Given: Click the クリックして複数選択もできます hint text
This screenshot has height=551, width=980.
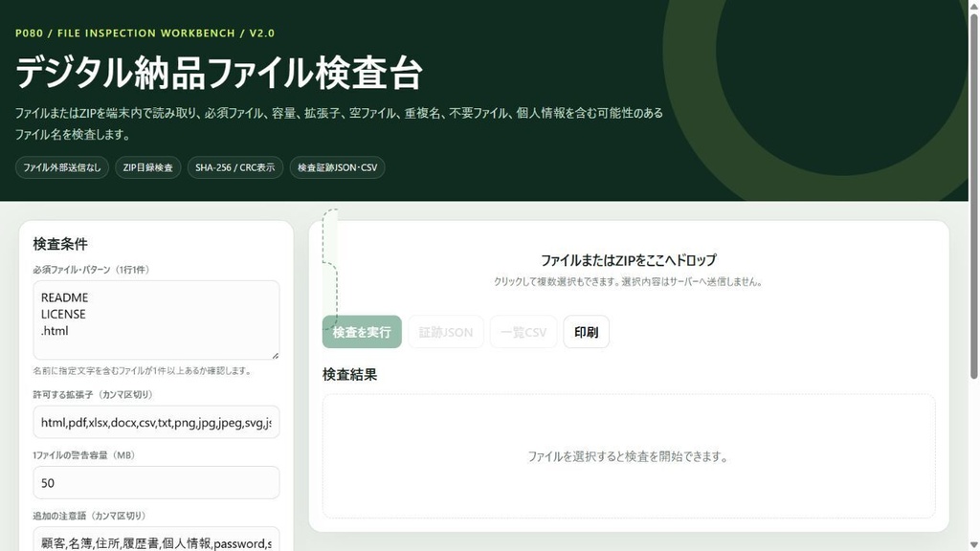Looking at the screenshot, I should pyautogui.click(x=629, y=282).
